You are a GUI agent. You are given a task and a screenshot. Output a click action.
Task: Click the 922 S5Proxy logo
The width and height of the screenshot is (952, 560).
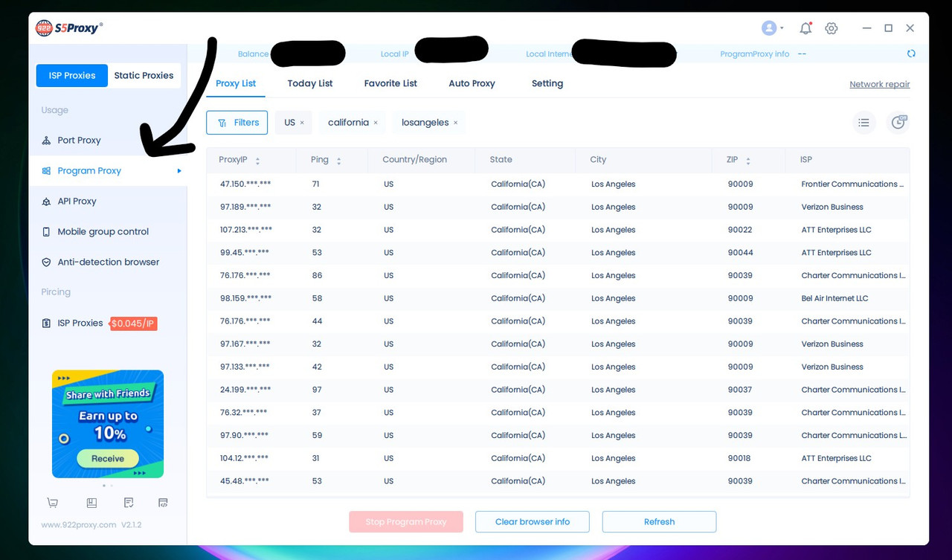(69, 28)
